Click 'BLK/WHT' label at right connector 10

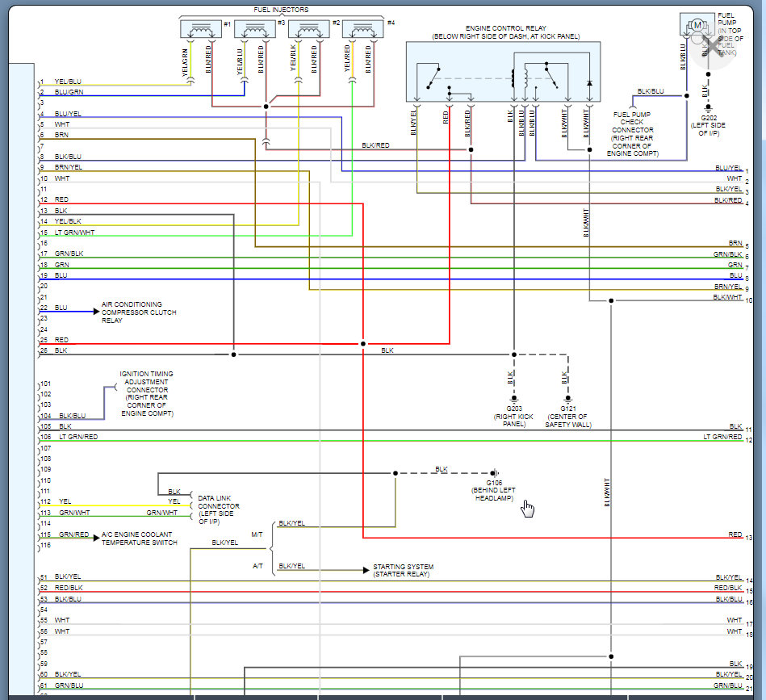pos(727,297)
